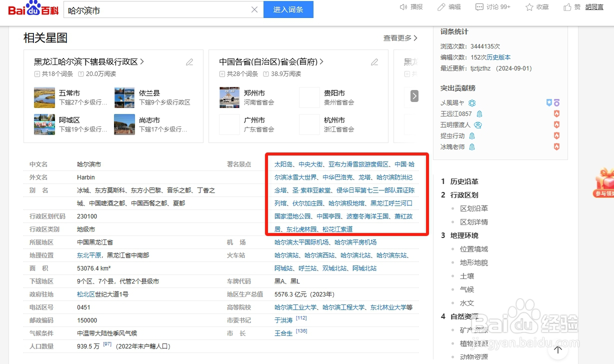Click 查看更多 to expand related star maps
This screenshot has height=364, width=614.
[x=397, y=37]
